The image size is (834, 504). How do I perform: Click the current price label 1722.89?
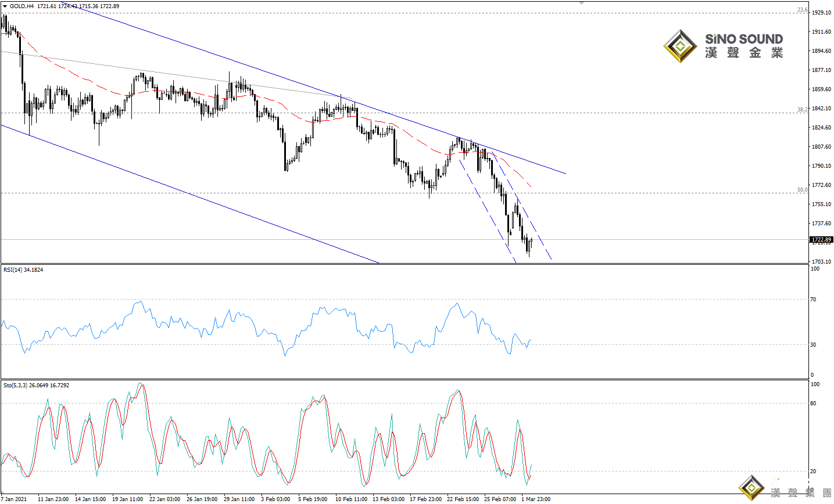tap(821, 240)
